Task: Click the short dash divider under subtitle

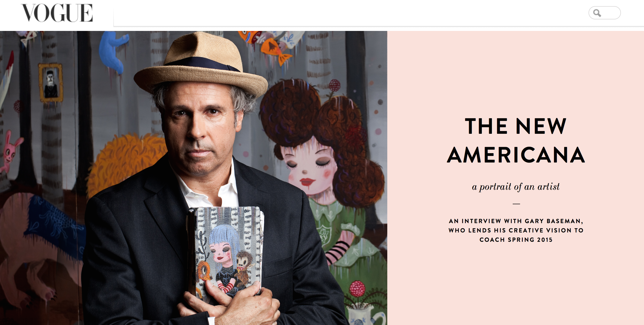Action: pyautogui.click(x=516, y=204)
